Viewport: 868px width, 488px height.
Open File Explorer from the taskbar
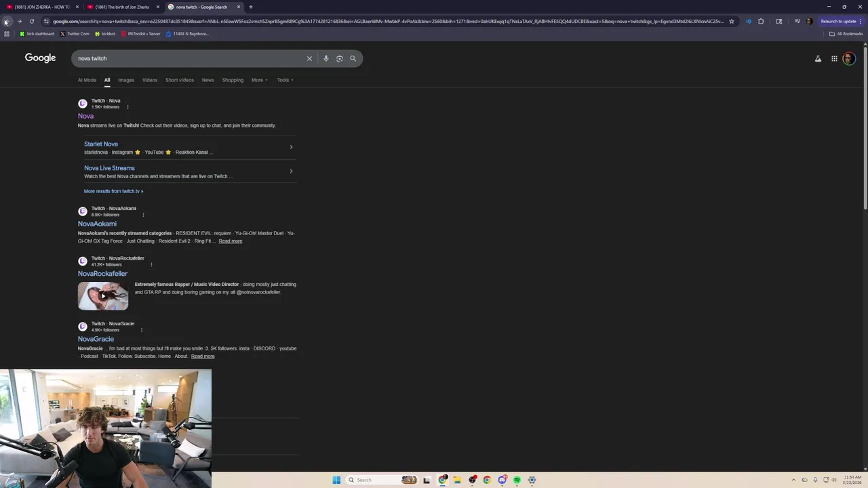point(457,480)
